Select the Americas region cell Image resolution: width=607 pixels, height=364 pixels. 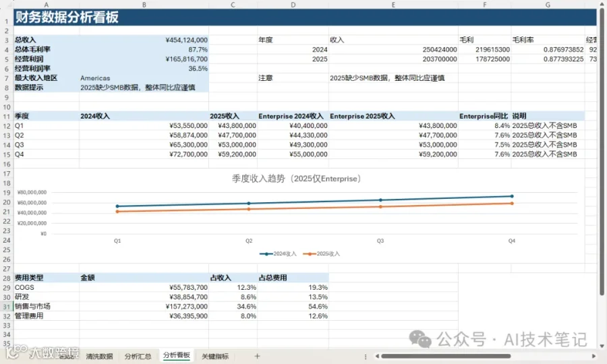pos(144,78)
